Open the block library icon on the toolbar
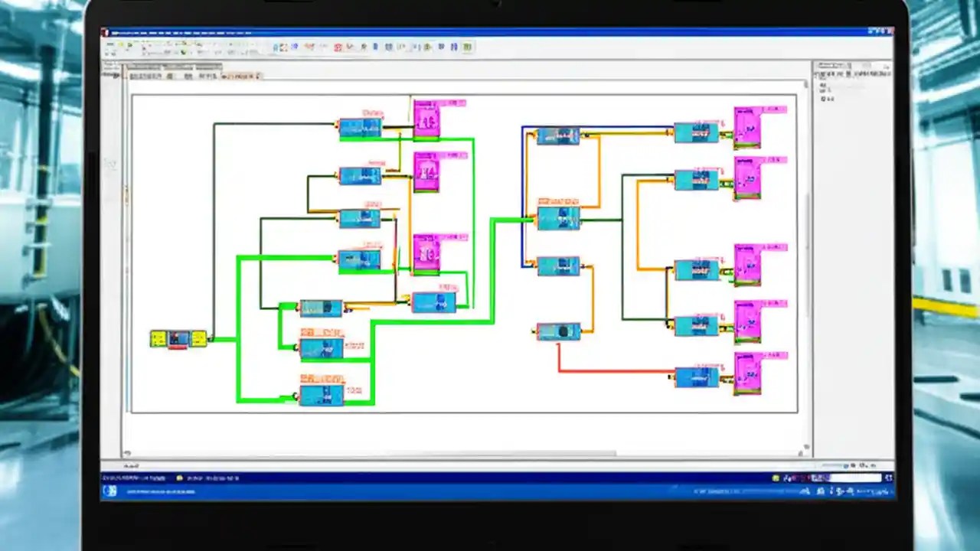 click(285, 47)
